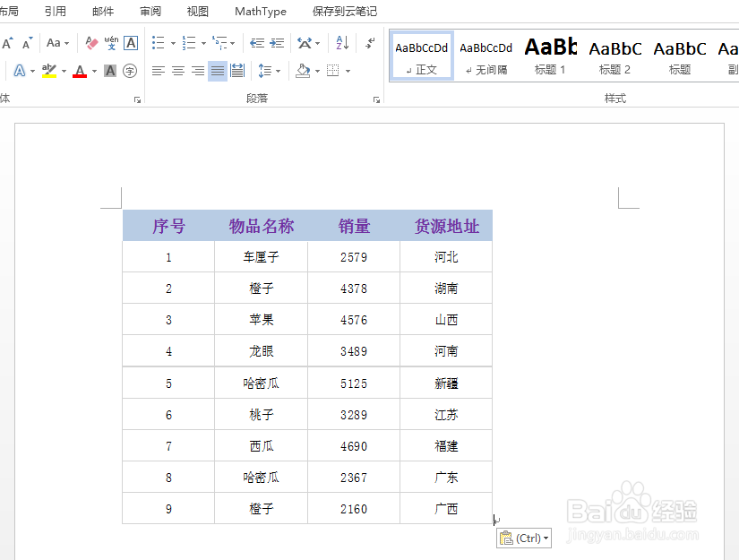The width and height of the screenshot is (739, 560).
Task: Click the 货源地址 header cell
Action: (446, 226)
